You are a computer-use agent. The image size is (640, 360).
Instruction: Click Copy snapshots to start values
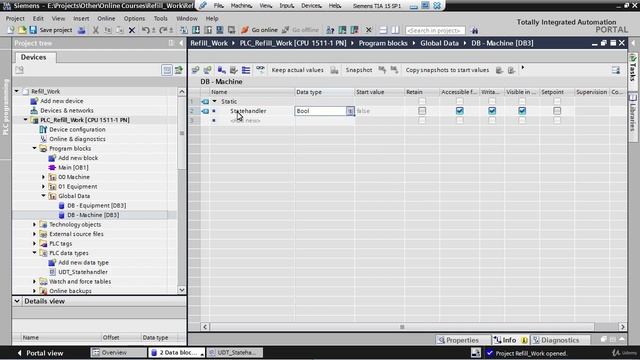[447, 70]
